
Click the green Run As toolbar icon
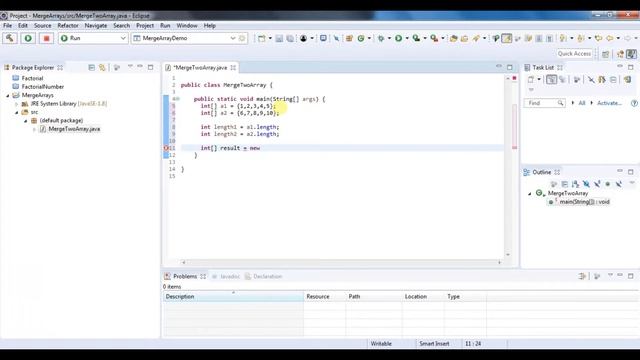click(x=398, y=38)
